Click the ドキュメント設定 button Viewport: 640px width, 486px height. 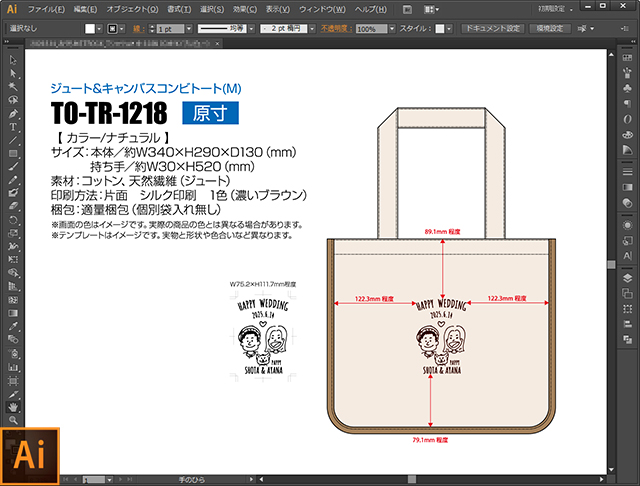[492, 30]
